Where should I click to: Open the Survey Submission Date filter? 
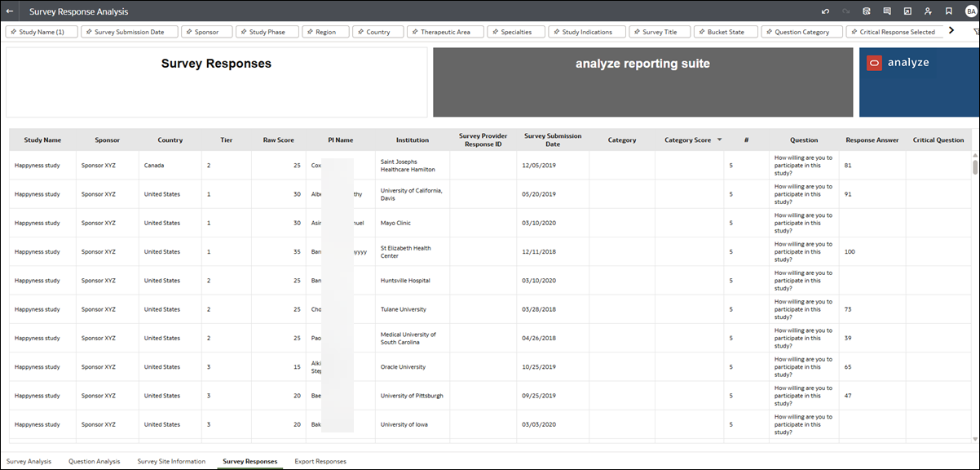(x=130, y=32)
